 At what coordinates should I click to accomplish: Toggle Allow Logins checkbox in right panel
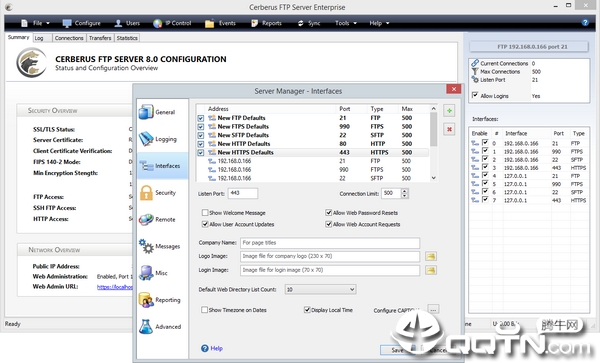[x=475, y=95]
